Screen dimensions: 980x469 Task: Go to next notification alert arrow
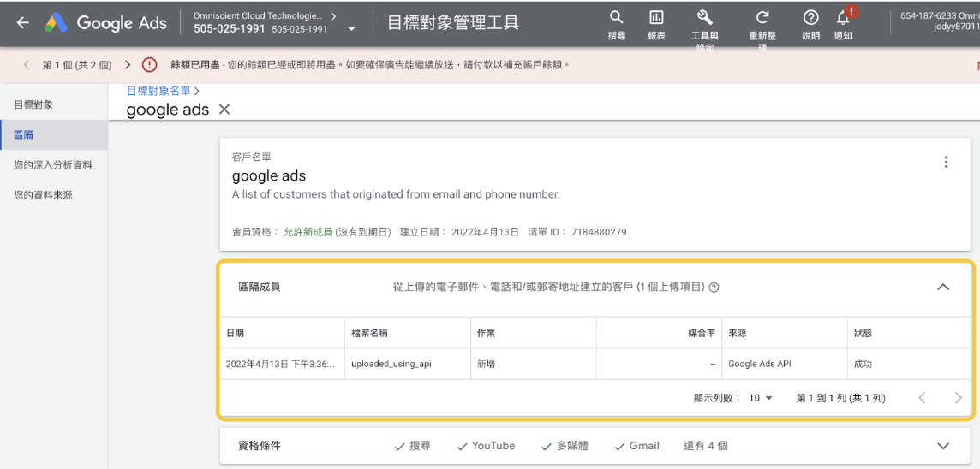point(128,65)
